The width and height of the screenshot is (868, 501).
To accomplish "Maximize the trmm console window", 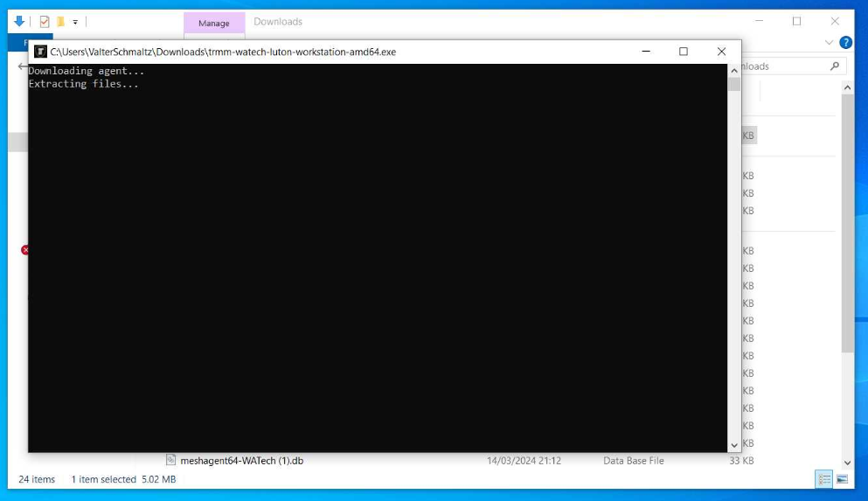I will point(684,52).
